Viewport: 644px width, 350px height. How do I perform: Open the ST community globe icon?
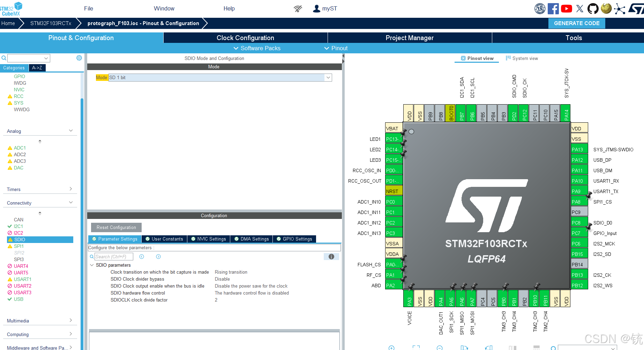[606, 9]
